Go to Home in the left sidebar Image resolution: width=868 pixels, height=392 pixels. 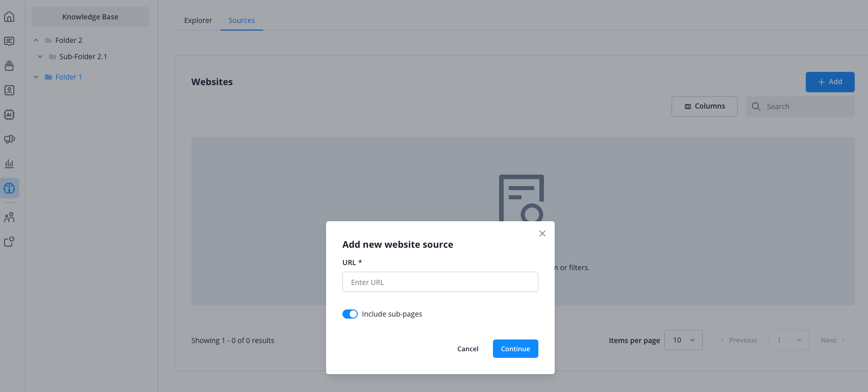coord(9,17)
